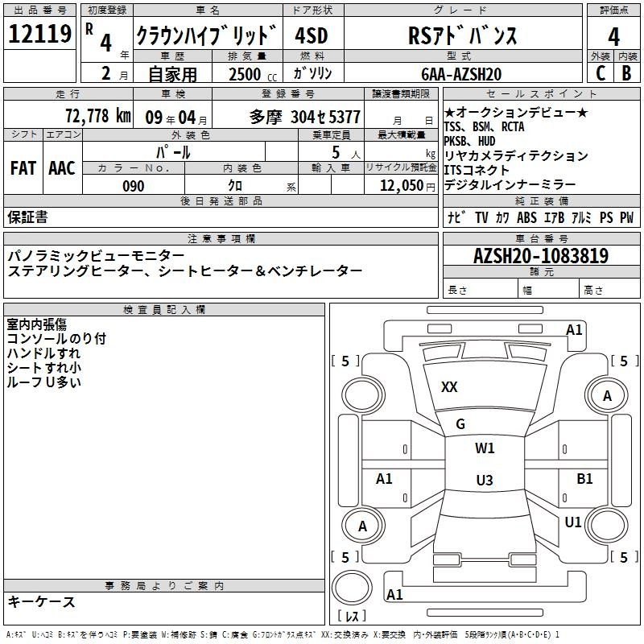Screen dimensions: 644x644
Task: Click the 後日発送部品 header
Action: point(221,200)
